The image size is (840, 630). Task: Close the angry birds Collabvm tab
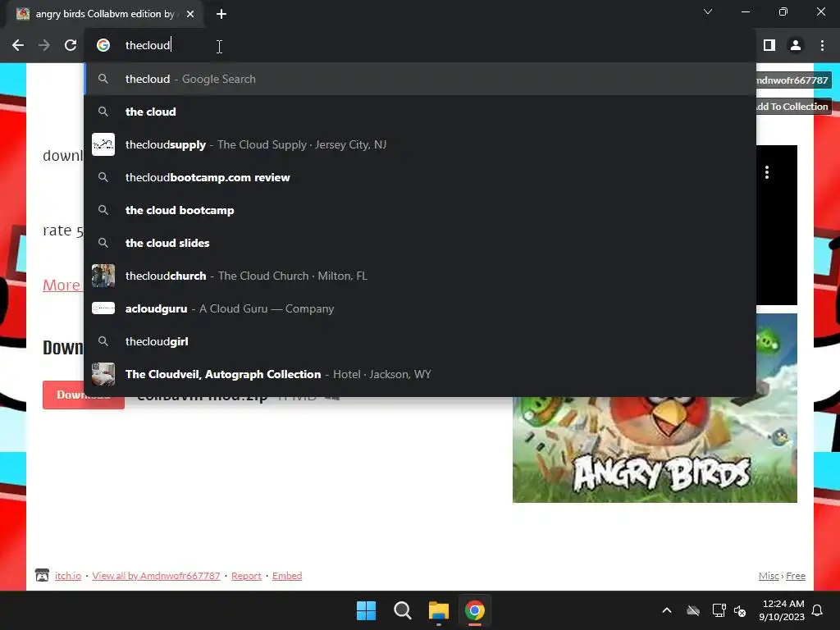pyautogui.click(x=190, y=14)
